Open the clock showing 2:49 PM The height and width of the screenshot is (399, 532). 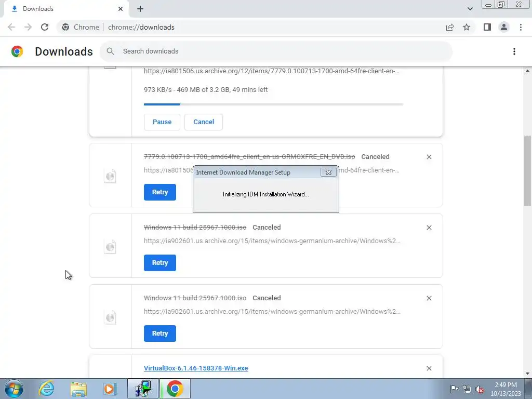click(x=506, y=389)
